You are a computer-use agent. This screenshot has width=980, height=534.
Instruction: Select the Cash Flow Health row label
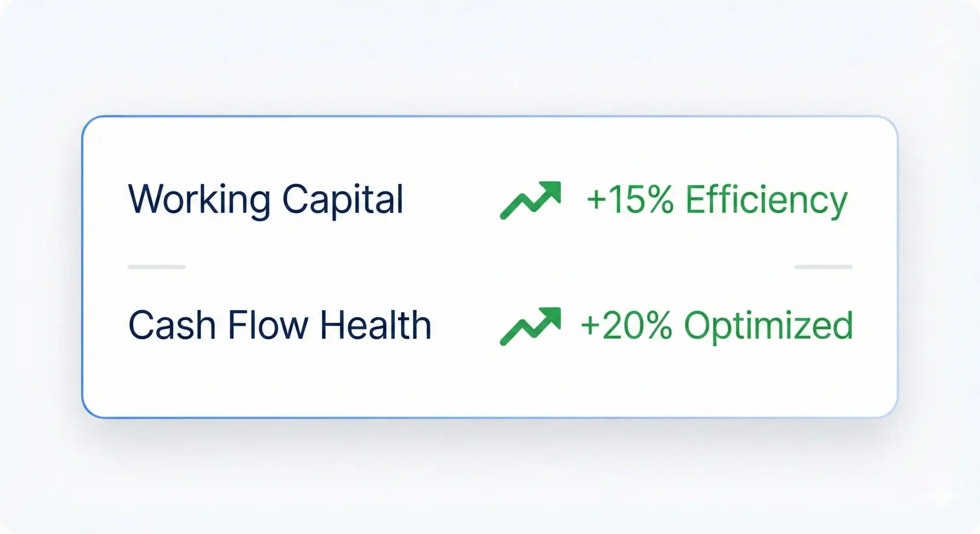point(280,326)
